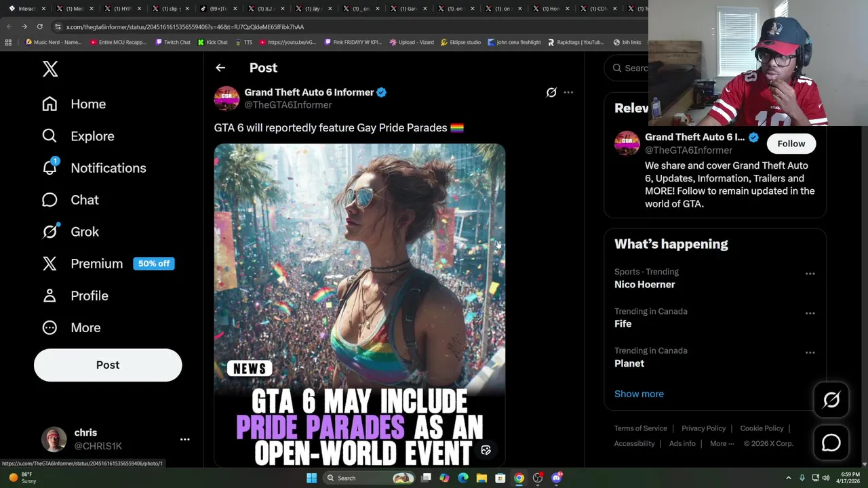Open Notifications with the bell icon
The width and height of the screenshot is (868, 488).
tap(94, 167)
